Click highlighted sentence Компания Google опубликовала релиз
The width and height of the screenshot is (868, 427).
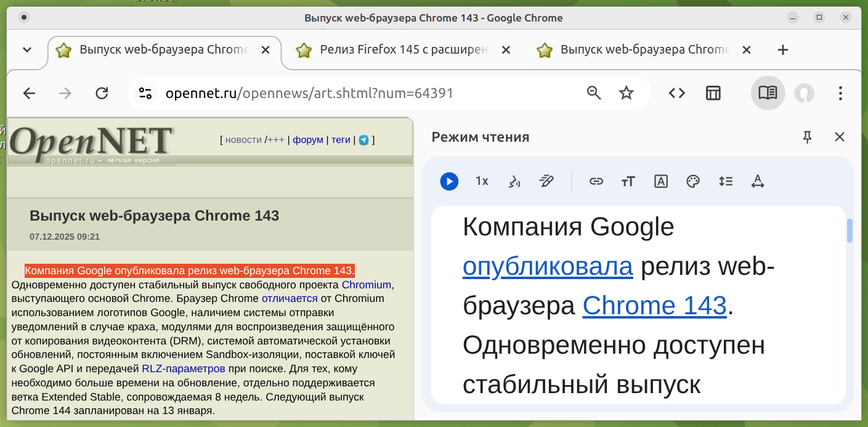coord(190,270)
